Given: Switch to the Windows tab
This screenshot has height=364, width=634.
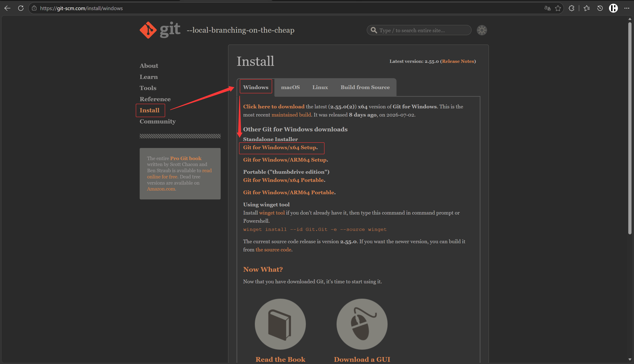Looking at the screenshot, I should tap(256, 87).
